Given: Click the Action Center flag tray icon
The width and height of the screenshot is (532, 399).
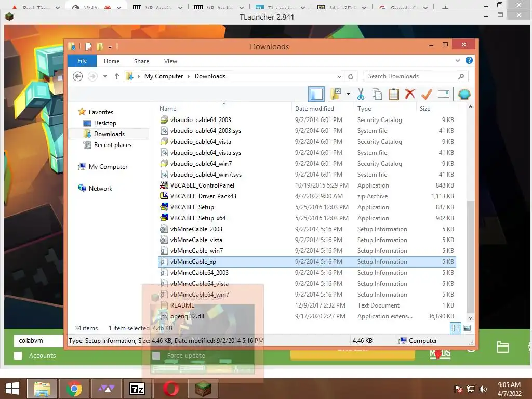Looking at the screenshot, I should (458, 389).
